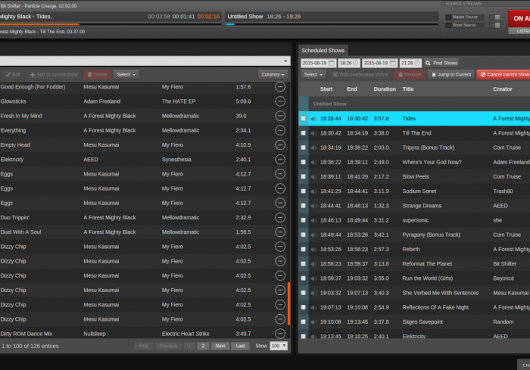The height and width of the screenshot is (370, 530).
Task: Click the Untitled Show progress bar
Action: (x=332, y=24)
